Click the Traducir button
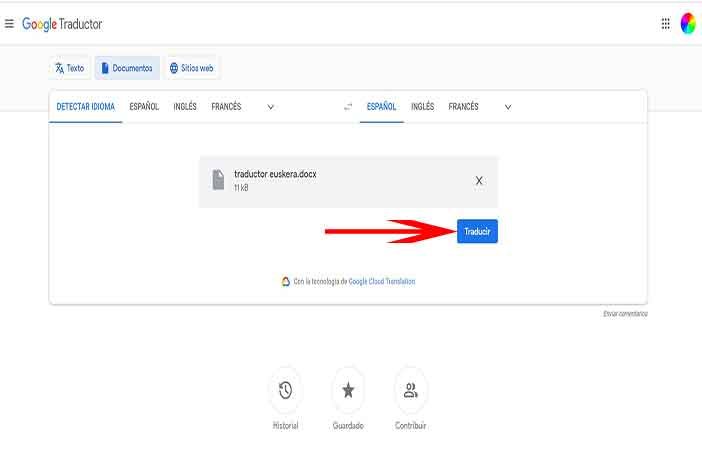Screen dimensions: 702x469 pos(477,231)
